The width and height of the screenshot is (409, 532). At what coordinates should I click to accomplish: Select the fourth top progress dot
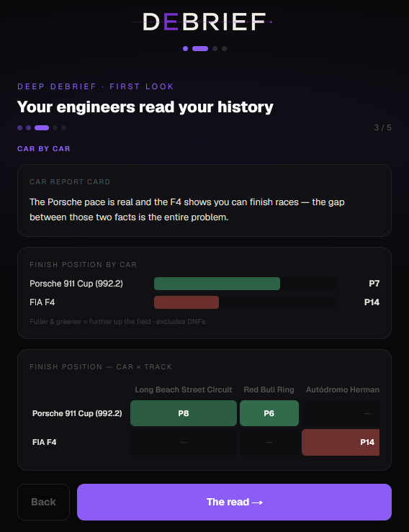pos(225,48)
